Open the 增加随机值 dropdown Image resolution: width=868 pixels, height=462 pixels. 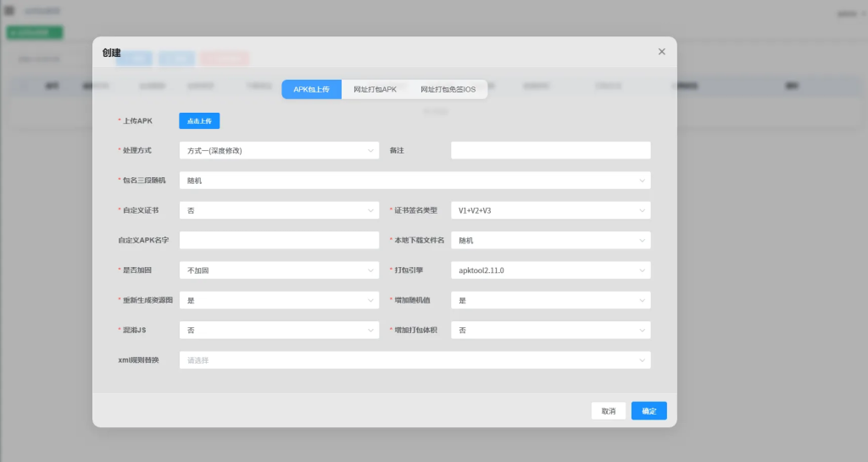(x=550, y=300)
